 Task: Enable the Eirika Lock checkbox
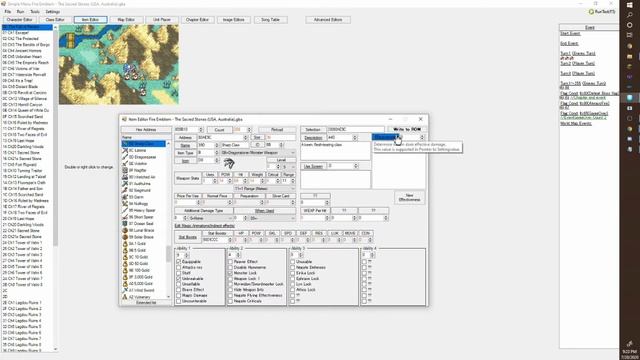tap(293, 273)
